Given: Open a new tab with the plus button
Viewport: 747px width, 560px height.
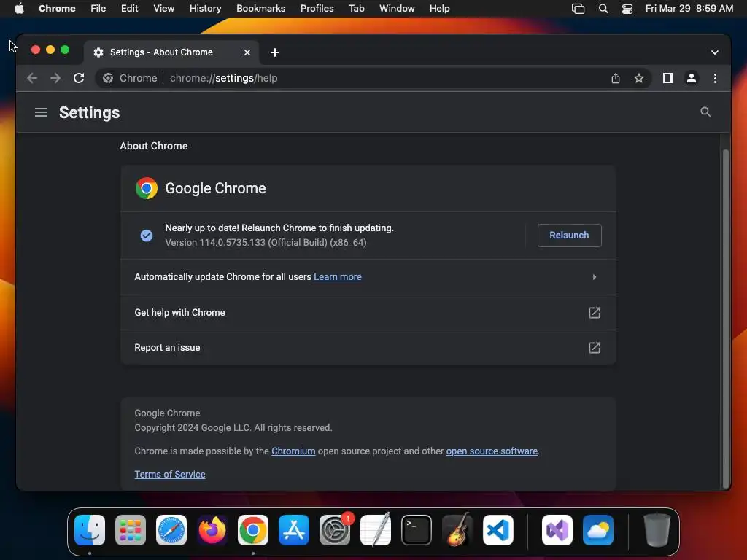Looking at the screenshot, I should (x=275, y=52).
